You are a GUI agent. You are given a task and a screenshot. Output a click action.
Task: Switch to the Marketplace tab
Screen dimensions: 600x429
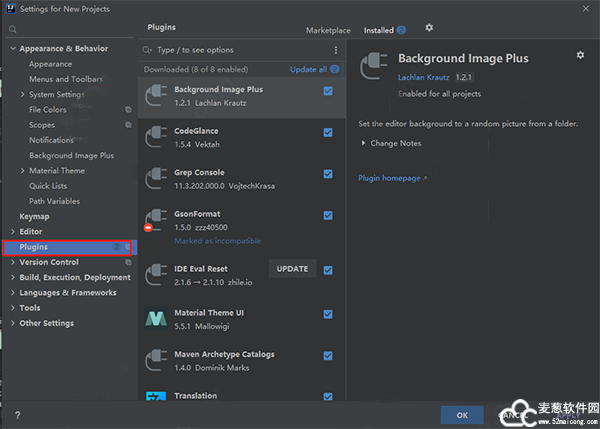pos(328,31)
